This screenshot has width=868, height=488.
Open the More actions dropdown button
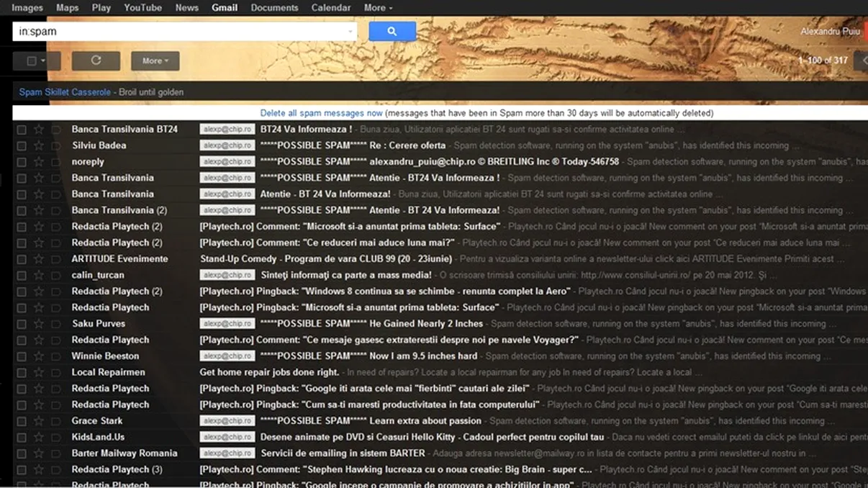pyautogui.click(x=155, y=61)
